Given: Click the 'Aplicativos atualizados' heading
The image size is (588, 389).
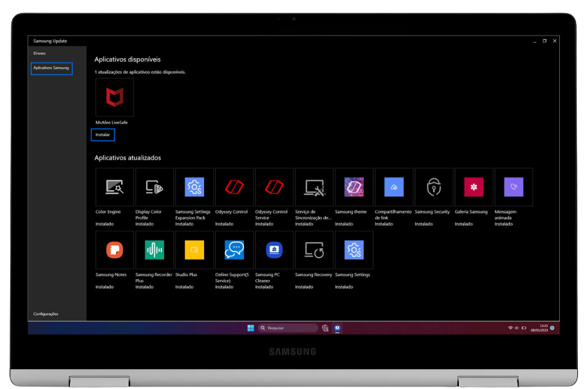Looking at the screenshot, I should tap(127, 158).
